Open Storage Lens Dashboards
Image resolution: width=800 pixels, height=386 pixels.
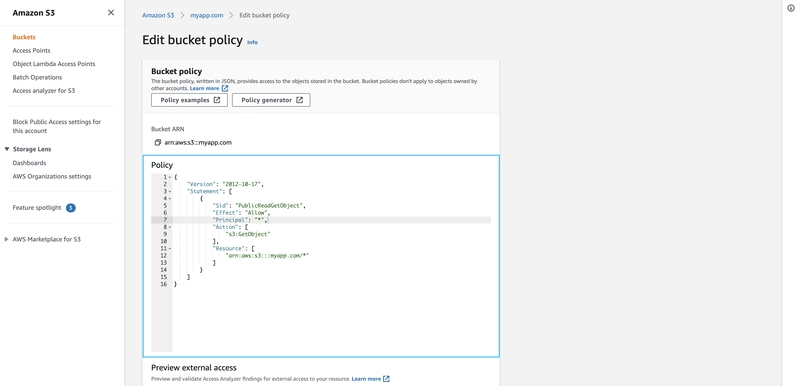pos(29,163)
